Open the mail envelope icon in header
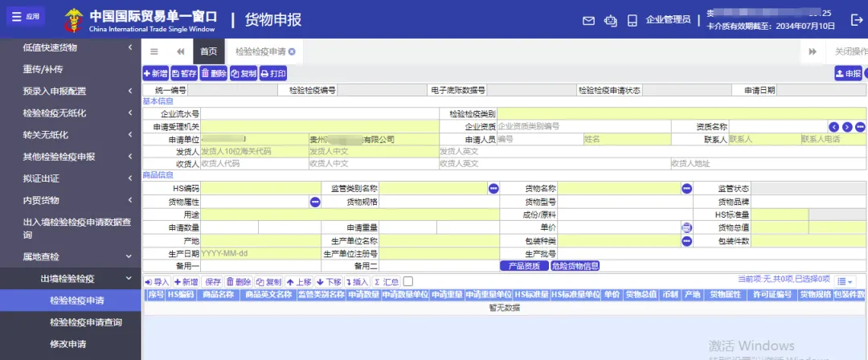The width and height of the screenshot is (868, 360). pyautogui.click(x=588, y=21)
